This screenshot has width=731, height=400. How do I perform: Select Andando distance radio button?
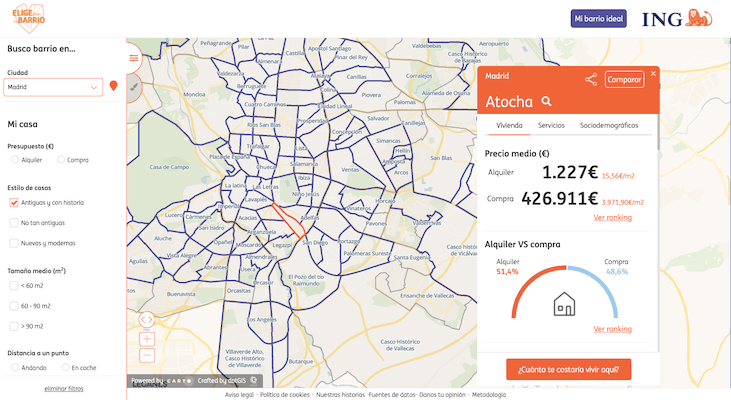pos(15,367)
